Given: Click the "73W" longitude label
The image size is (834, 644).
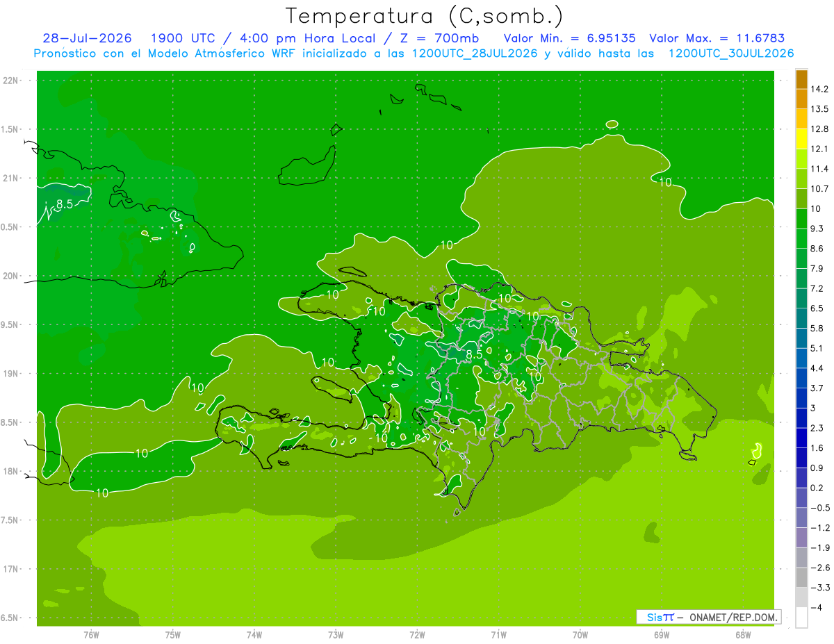Looking at the screenshot, I should click(336, 636).
